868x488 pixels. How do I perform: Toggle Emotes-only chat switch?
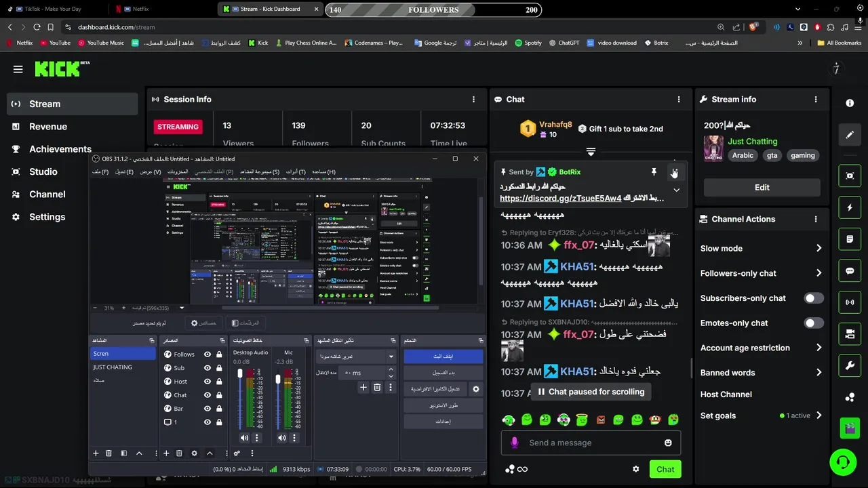click(x=814, y=323)
